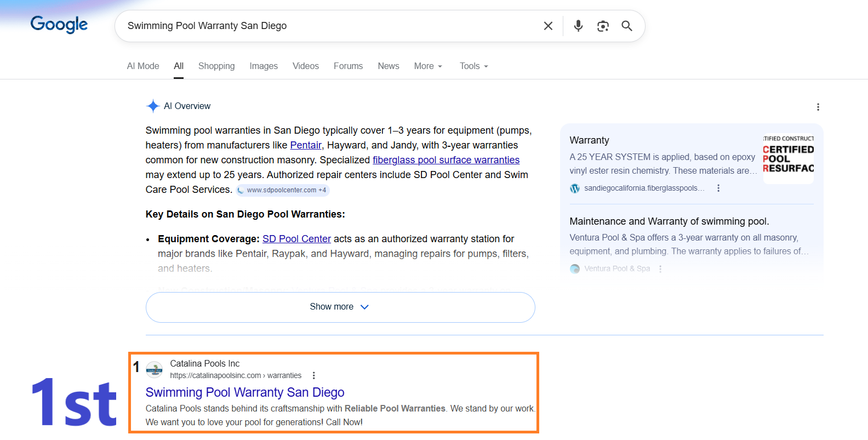This screenshot has width=868, height=440.
Task: Open three-dot menu for Catalina Pools result
Action: pyautogui.click(x=313, y=375)
